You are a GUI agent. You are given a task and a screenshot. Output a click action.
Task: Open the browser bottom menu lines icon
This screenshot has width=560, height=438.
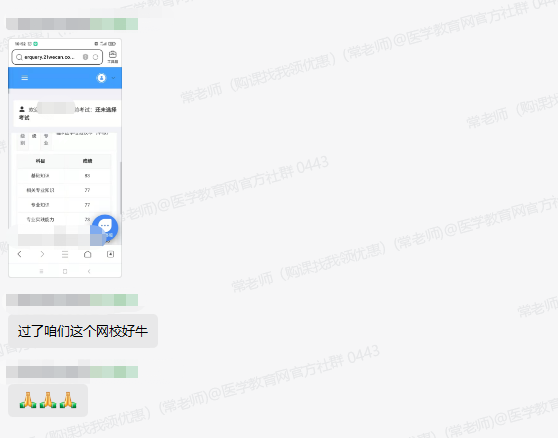[65, 254]
